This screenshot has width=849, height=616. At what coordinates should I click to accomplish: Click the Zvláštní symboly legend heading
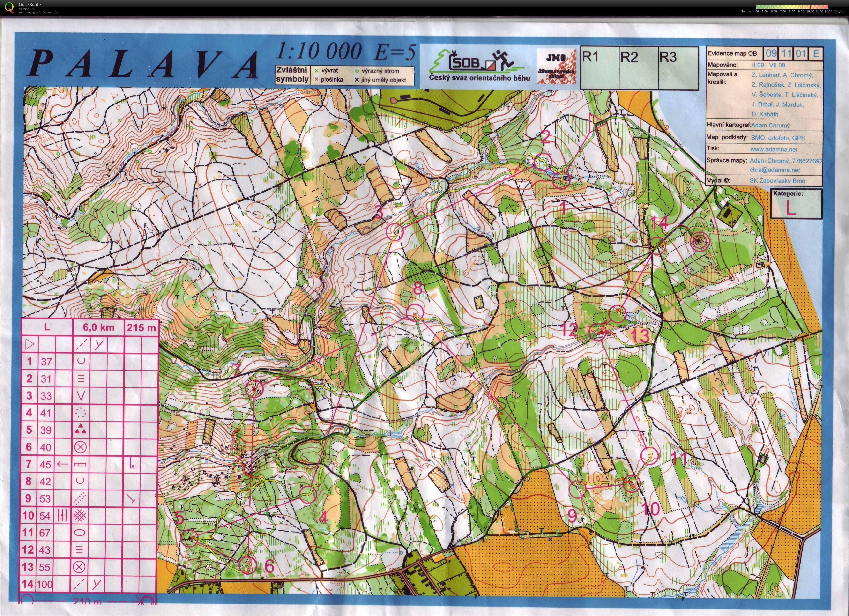[x=292, y=74]
